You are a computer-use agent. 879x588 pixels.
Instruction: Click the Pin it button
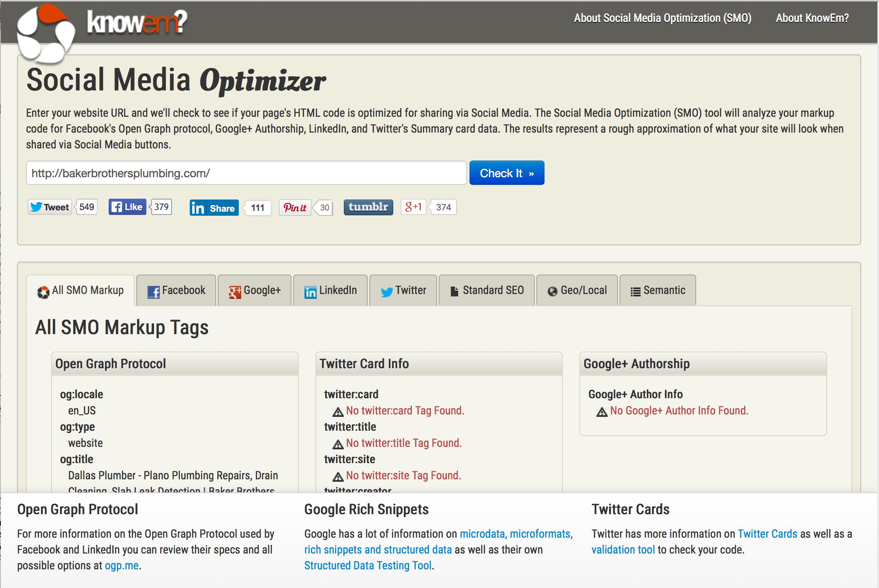pos(295,208)
